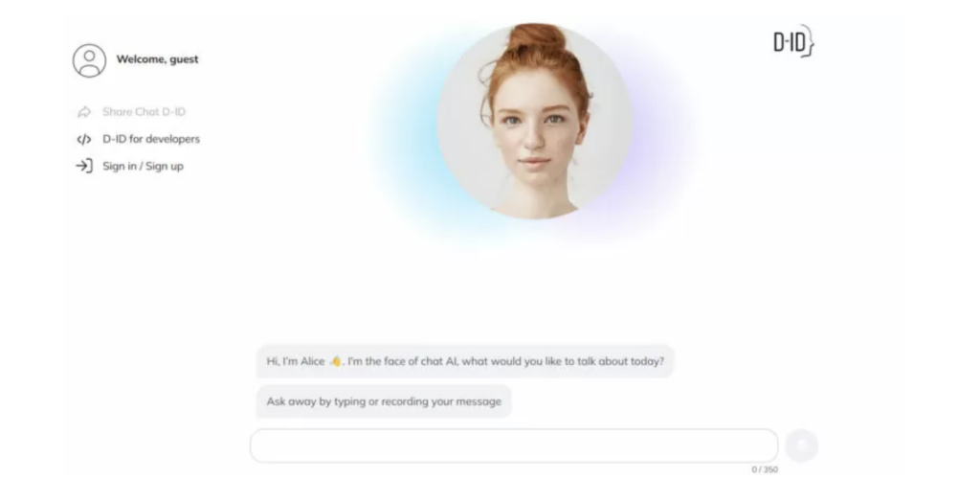Open D-ID for developers link
980x479 pixels.
[151, 139]
